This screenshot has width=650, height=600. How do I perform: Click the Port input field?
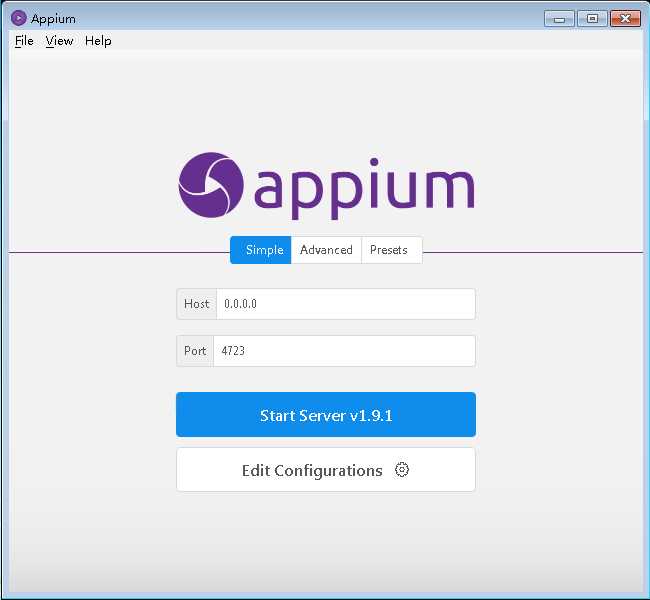pyautogui.click(x=344, y=351)
